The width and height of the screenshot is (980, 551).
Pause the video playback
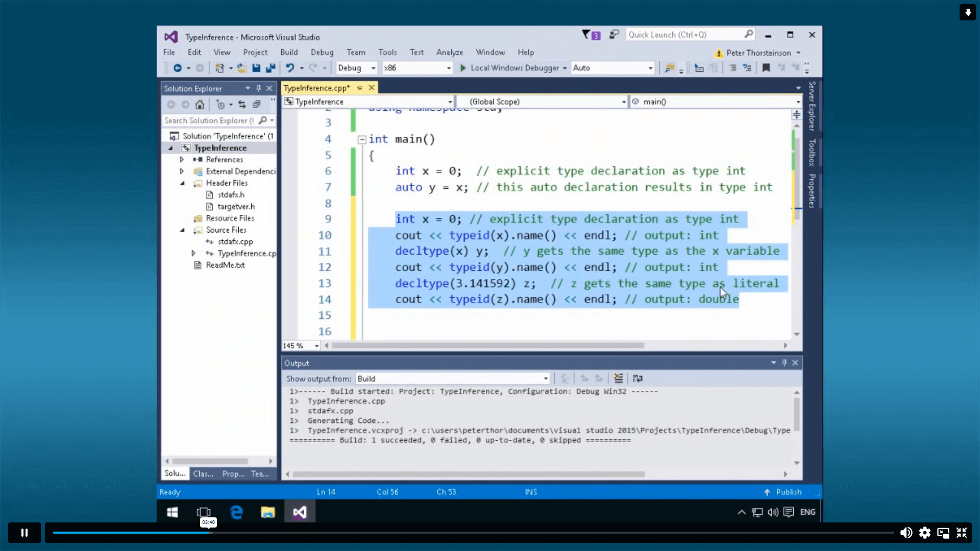(24, 532)
